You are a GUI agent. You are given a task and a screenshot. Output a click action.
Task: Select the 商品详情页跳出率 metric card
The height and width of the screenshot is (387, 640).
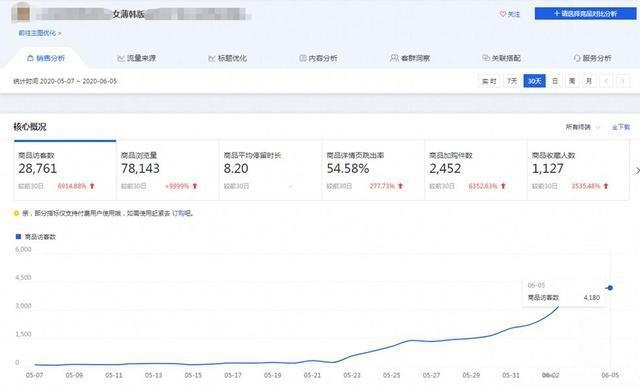373,170
